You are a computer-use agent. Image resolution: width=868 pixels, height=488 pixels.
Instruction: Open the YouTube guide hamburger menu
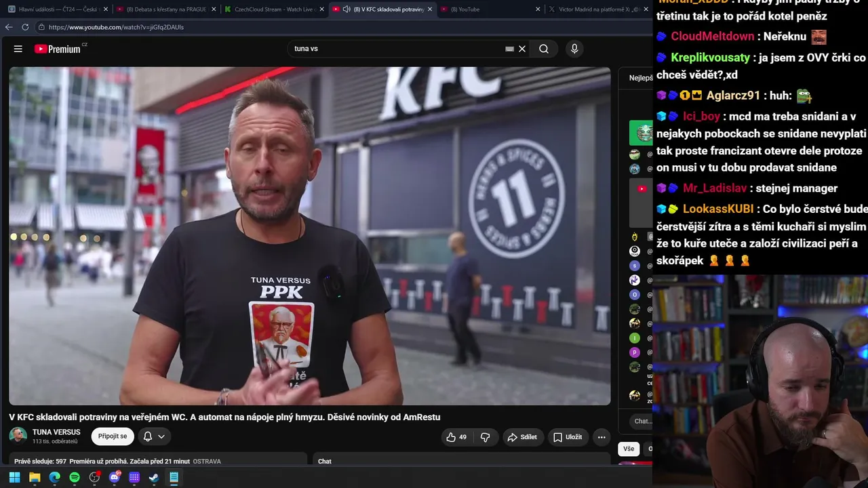[18, 49]
